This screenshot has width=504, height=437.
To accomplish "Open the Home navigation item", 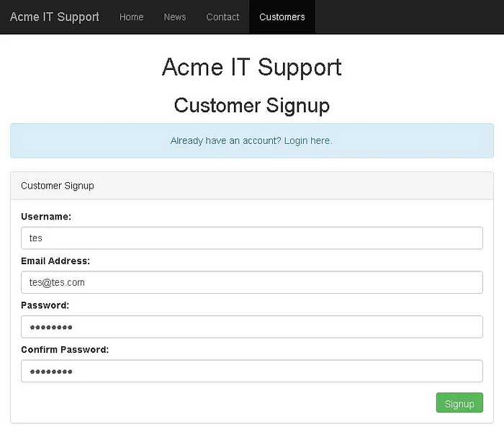I will (x=132, y=17).
